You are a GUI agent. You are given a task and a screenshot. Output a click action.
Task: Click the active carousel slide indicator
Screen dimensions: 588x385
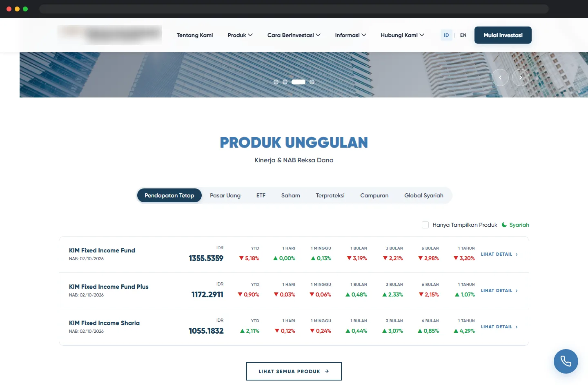[x=298, y=82]
